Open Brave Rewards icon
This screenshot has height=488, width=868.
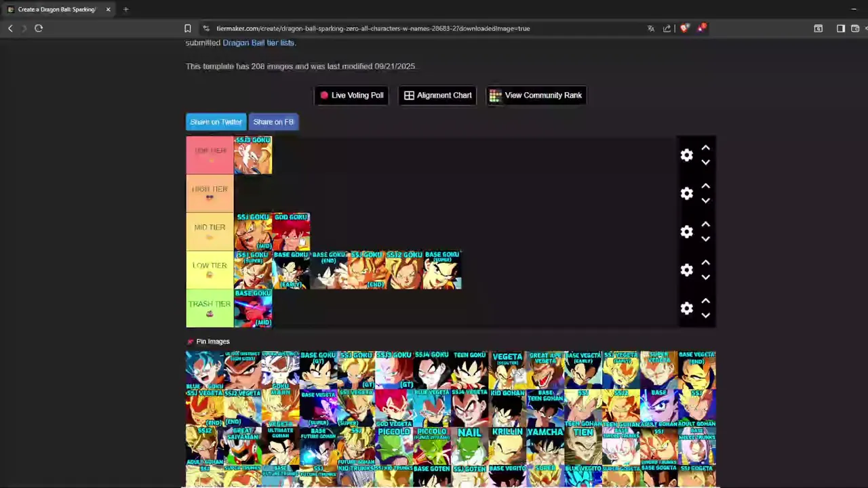click(x=701, y=28)
